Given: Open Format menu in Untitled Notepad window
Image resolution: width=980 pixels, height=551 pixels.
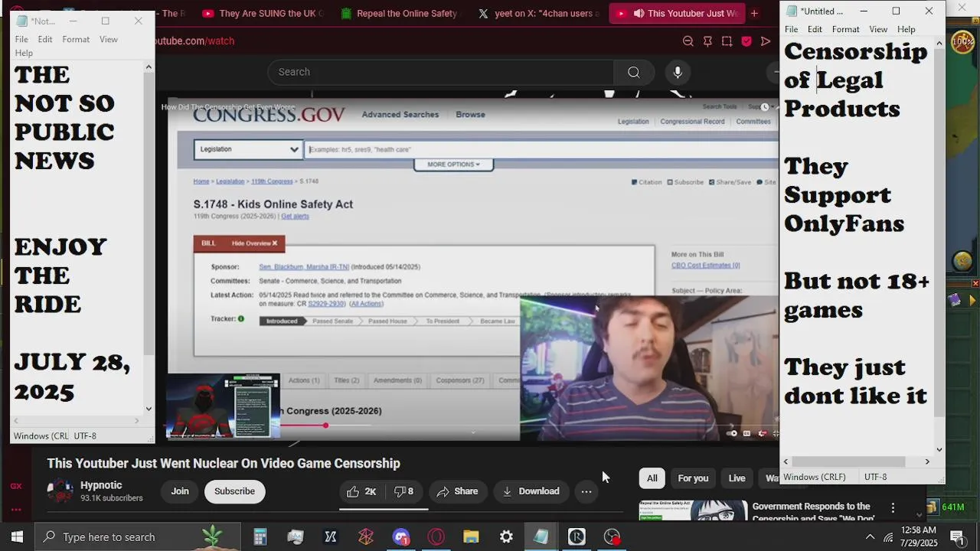Looking at the screenshot, I should pos(845,29).
